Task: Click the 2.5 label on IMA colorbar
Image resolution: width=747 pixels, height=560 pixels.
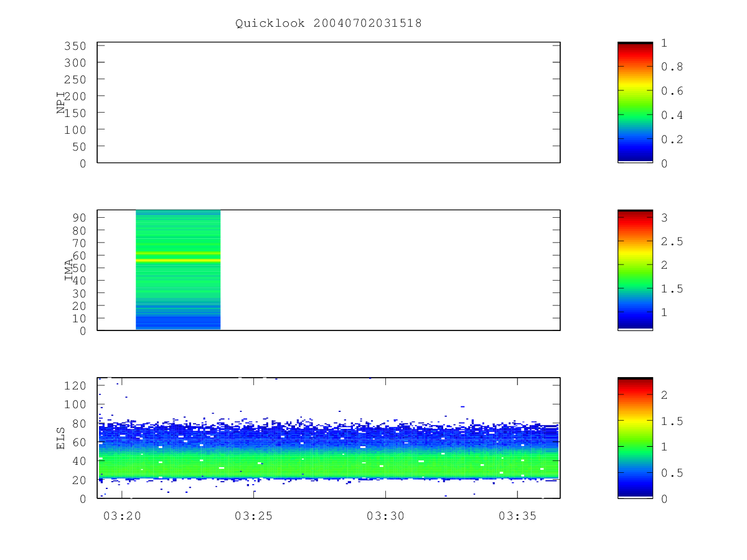Action: point(672,241)
